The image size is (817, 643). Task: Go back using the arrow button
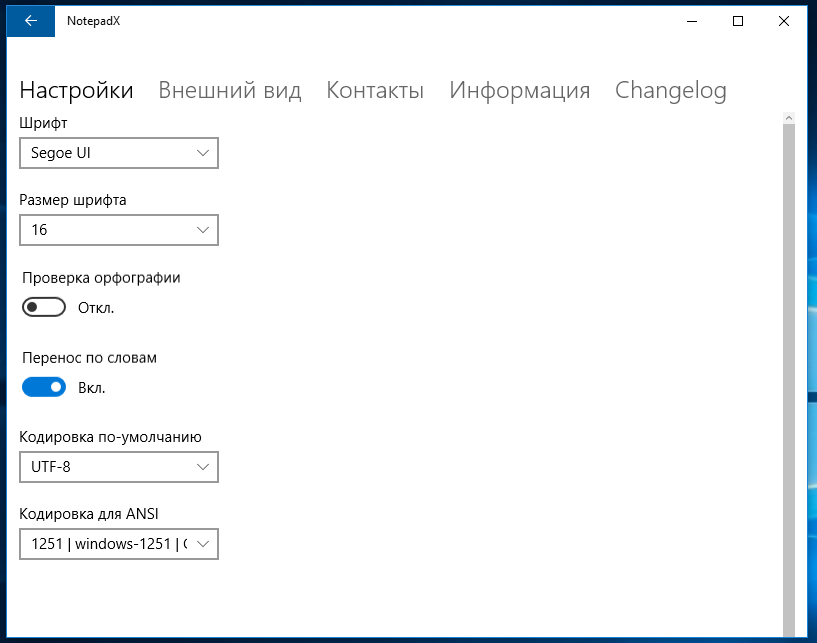31,21
